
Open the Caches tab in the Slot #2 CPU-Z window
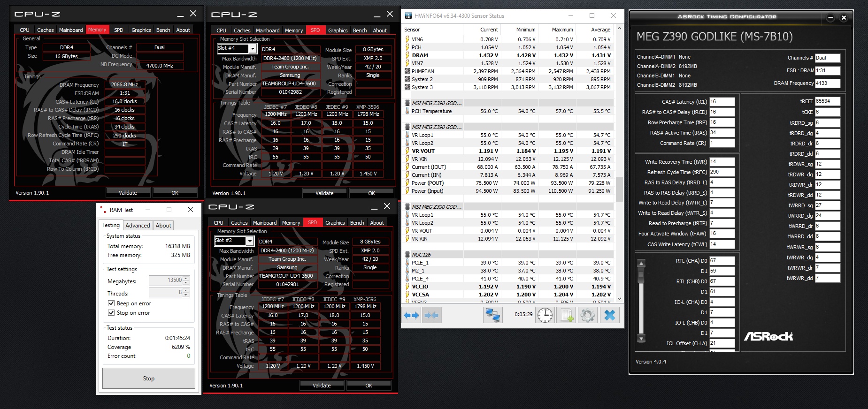tap(239, 223)
